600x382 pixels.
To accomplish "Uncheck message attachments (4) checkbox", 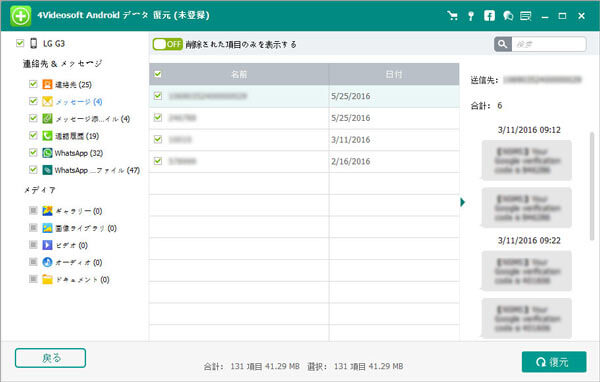I will (33, 118).
